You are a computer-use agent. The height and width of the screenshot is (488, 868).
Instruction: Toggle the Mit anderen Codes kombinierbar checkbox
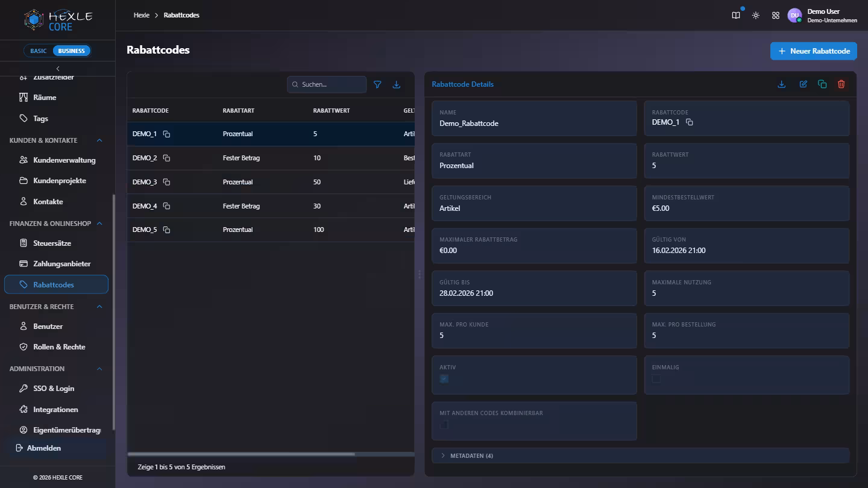[x=444, y=425]
